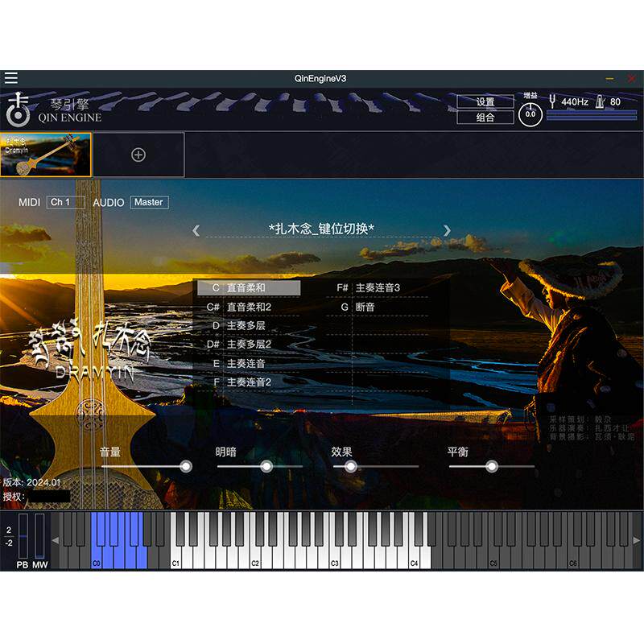Click the 增益 gain knob

pos(530,114)
